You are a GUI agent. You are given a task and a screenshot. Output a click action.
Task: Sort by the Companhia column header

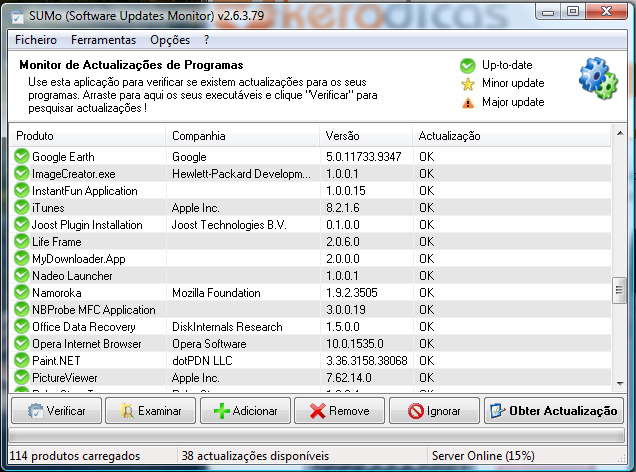243,136
